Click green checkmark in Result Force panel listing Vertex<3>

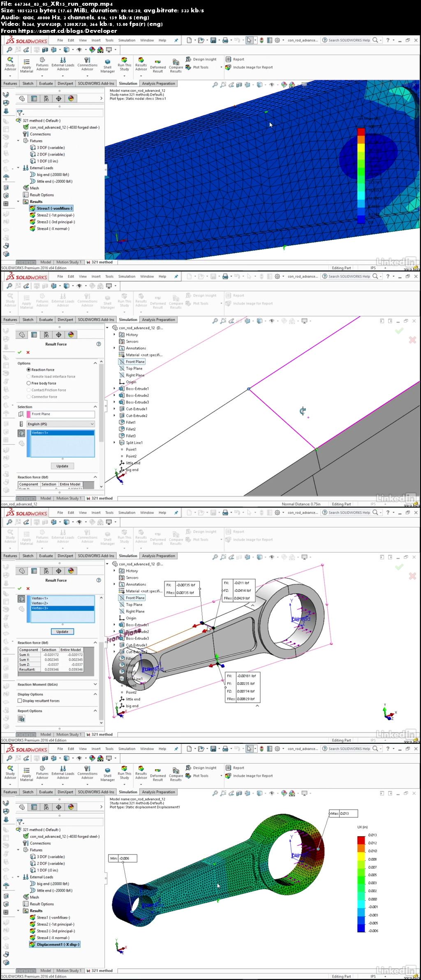click(19, 589)
